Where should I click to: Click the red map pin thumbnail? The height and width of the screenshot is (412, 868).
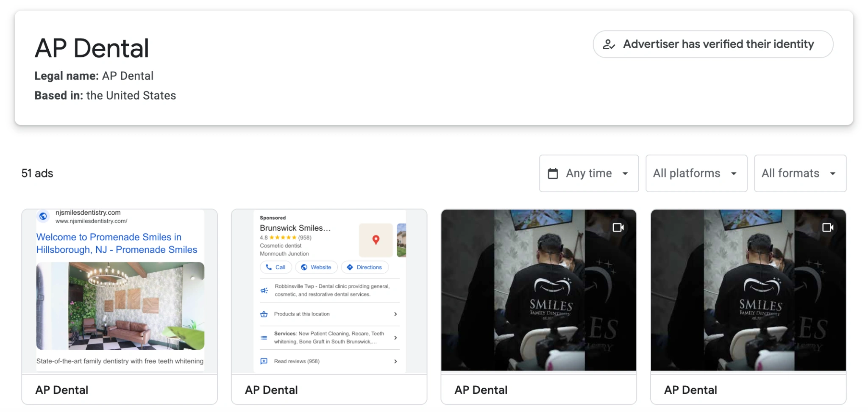click(x=376, y=240)
